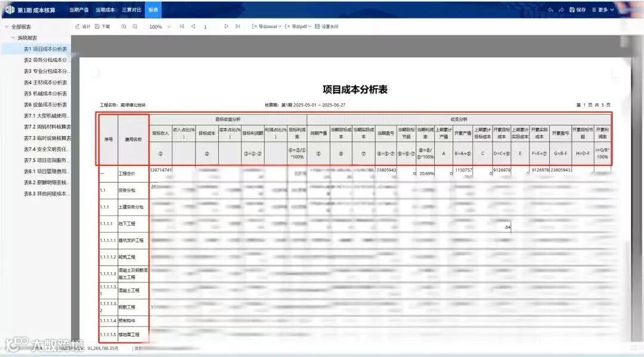Open the 更多 more menu
The width and height of the screenshot is (644, 357).
602,10
